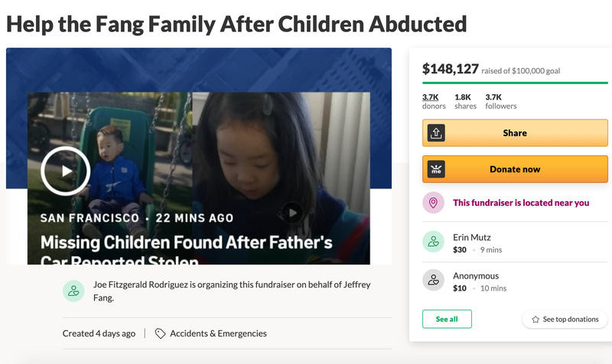Click Erin Mutz's donor avatar icon
The height and width of the screenshot is (364, 612).
(x=434, y=242)
